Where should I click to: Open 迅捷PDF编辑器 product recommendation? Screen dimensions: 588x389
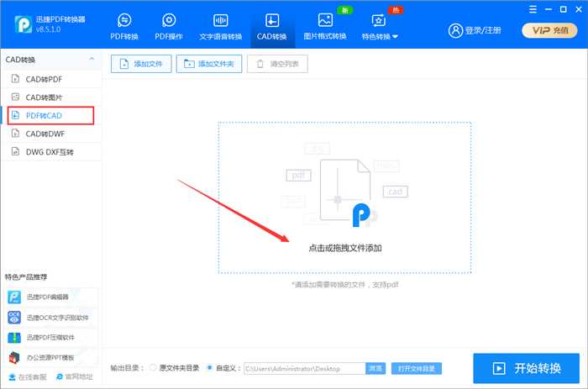point(51,297)
